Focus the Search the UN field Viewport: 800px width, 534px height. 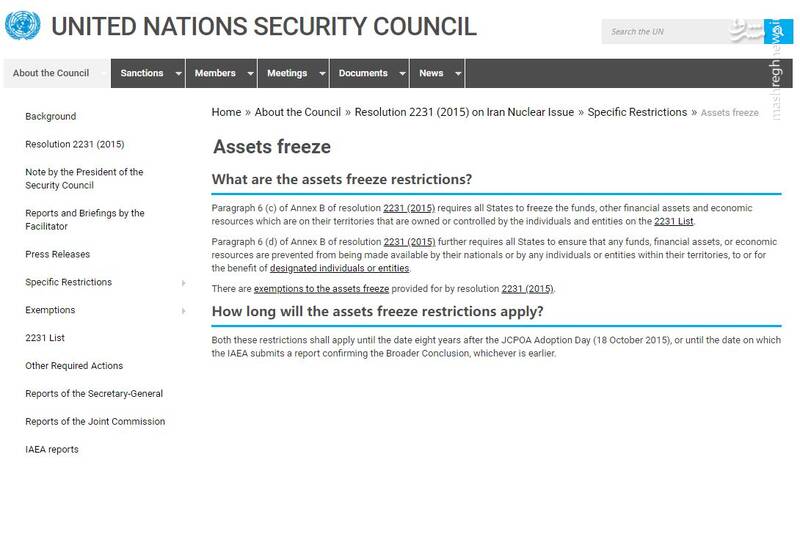point(682,32)
